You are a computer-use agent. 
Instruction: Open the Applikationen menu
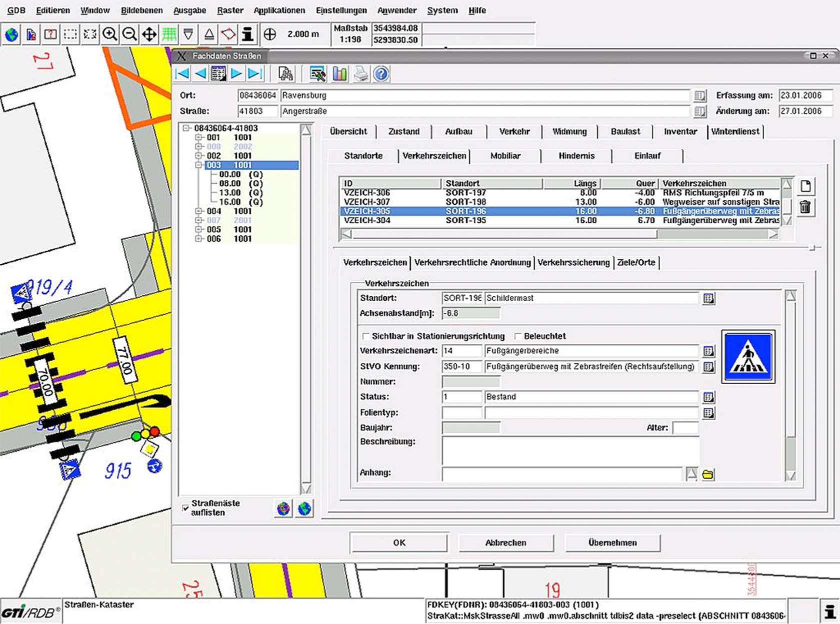pos(279,10)
